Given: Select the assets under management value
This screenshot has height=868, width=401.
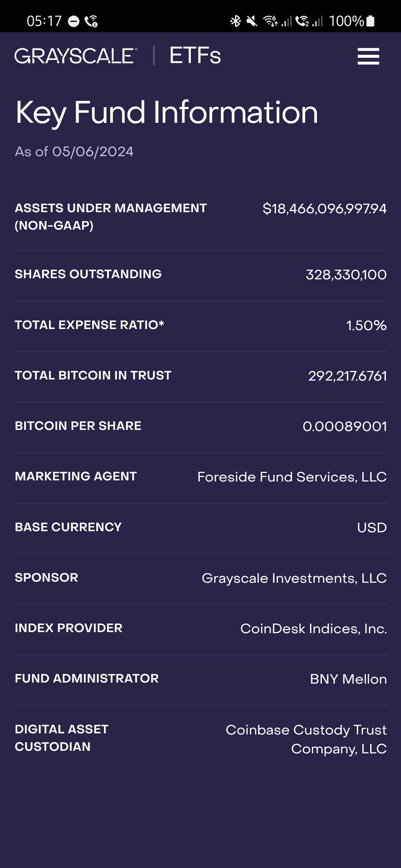Looking at the screenshot, I should click(x=324, y=208).
